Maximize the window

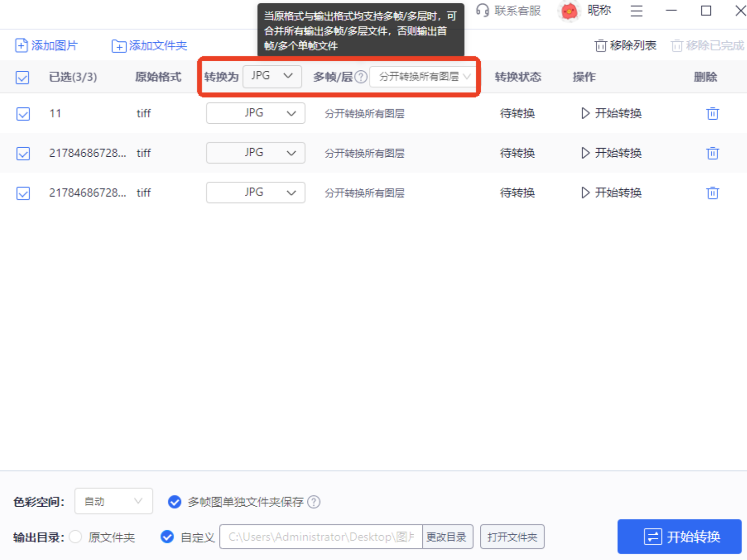point(706,10)
